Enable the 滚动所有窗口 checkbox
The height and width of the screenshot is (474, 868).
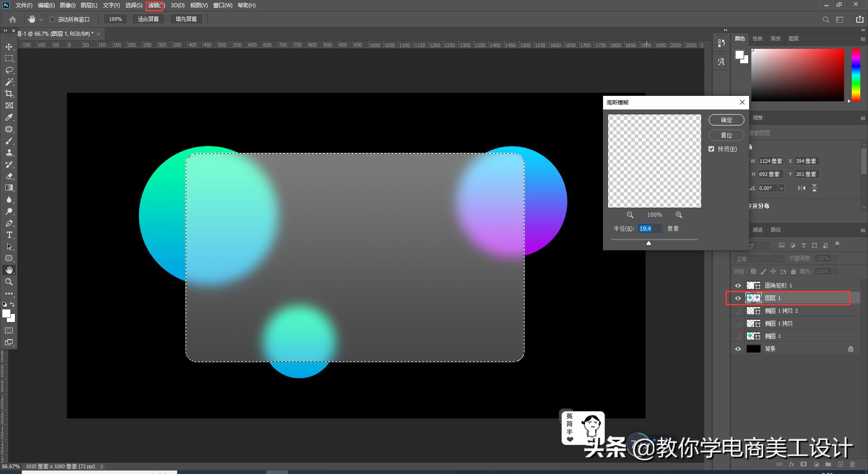pos(52,19)
